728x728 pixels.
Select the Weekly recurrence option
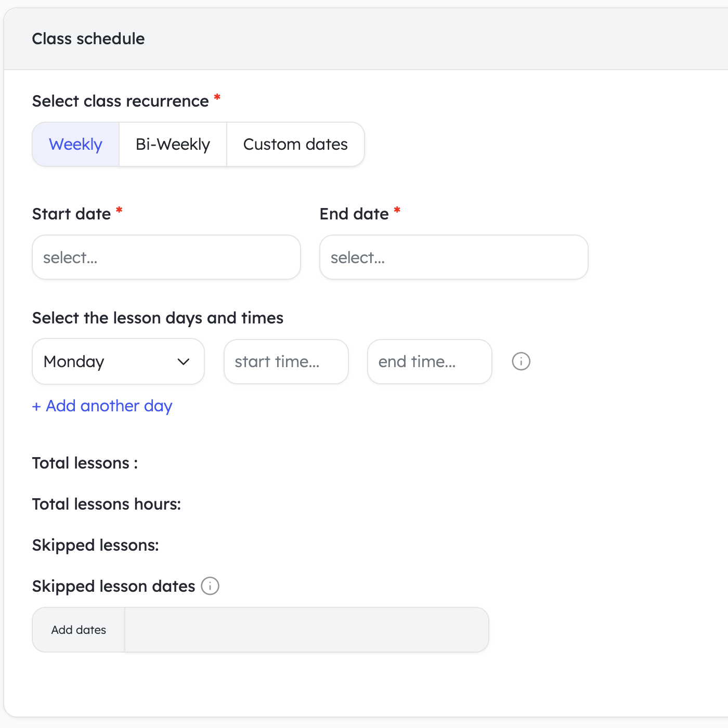click(x=76, y=145)
